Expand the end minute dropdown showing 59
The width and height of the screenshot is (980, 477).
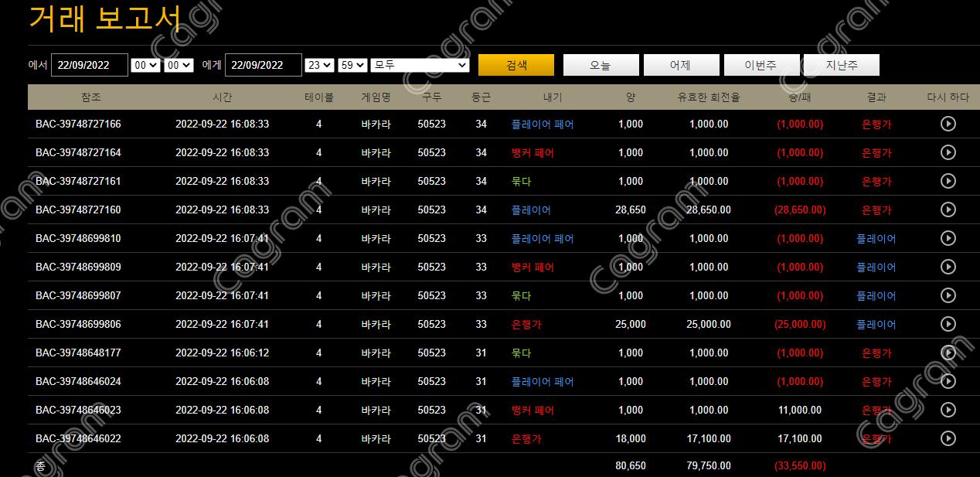point(352,65)
